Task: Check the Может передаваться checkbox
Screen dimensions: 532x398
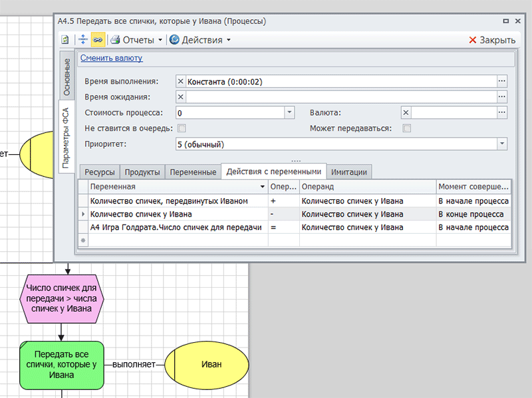Action: coord(407,128)
